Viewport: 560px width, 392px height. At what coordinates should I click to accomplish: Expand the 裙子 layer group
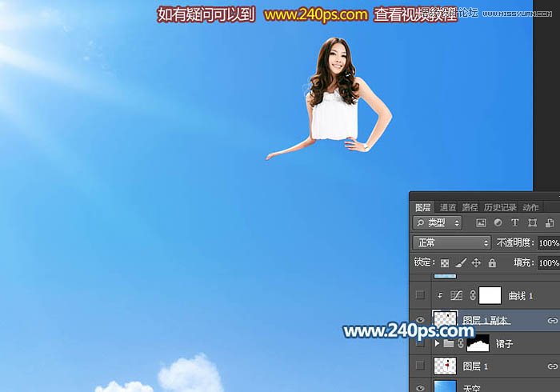(437, 343)
